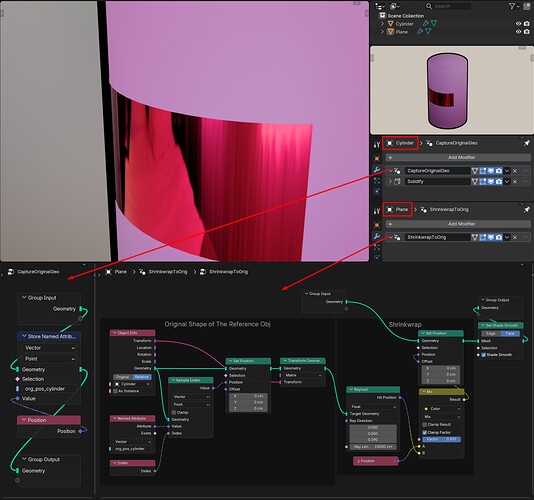Image resolution: width=534 pixels, height=500 pixels.
Task: Select Edge in Set Shade Smooth node
Action: pyautogui.click(x=491, y=333)
